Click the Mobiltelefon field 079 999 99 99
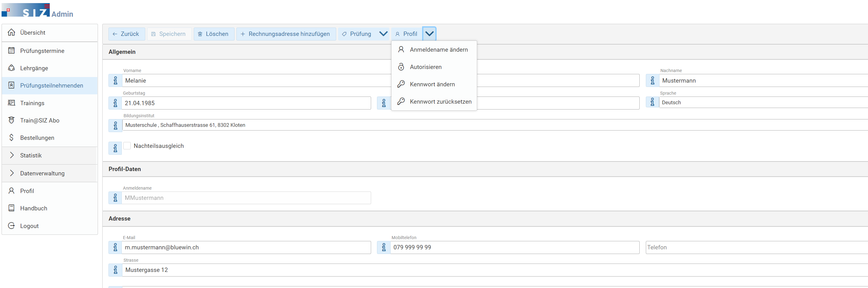 (515, 247)
